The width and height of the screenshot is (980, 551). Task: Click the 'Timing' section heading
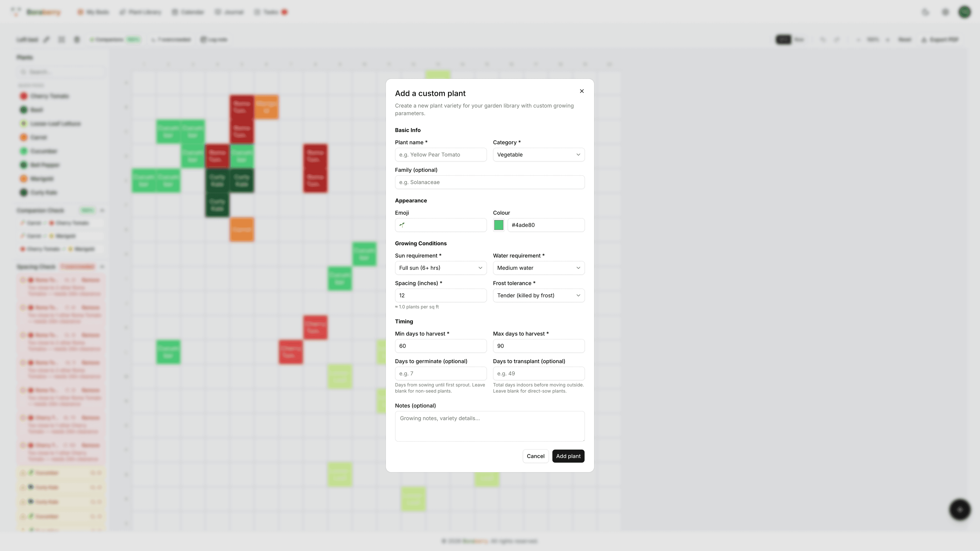(x=404, y=321)
